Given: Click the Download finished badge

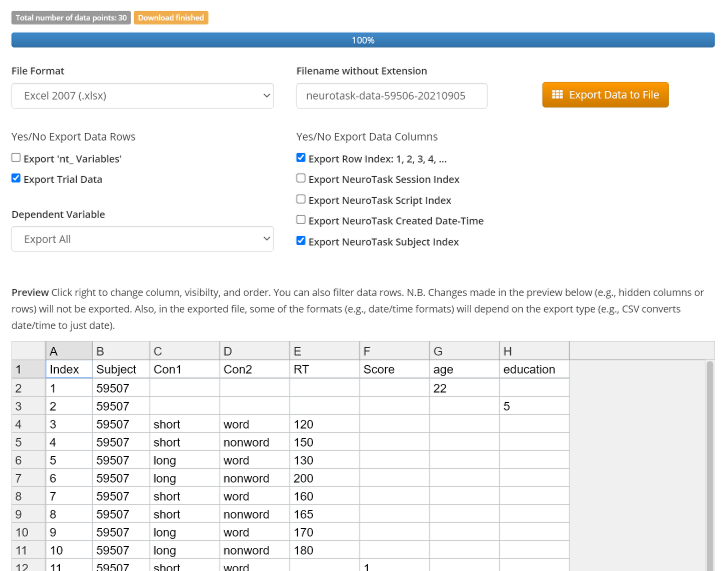Looking at the screenshot, I should click(171, 18).
